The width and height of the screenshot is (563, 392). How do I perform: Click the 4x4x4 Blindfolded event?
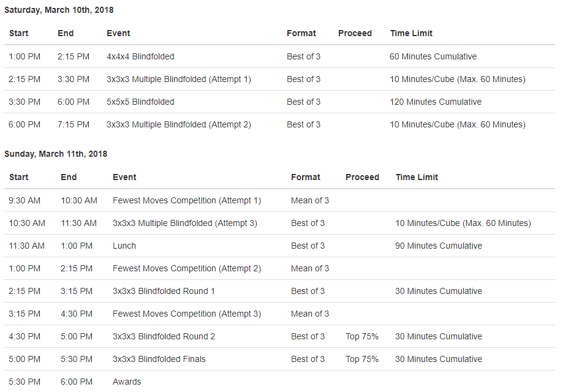(x=140, y=56)
